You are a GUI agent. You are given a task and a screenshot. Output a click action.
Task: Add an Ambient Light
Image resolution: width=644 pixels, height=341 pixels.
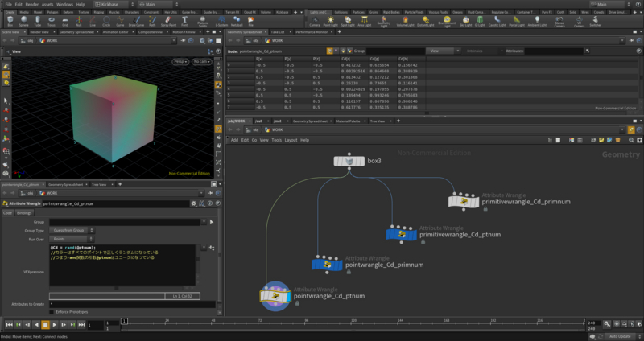[537, 21]
